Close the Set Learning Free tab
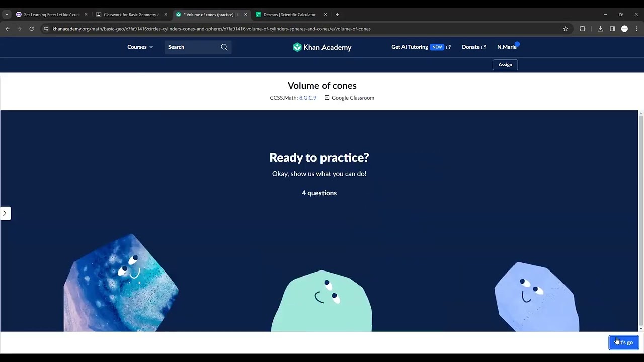Viewport: 644px width, 362px height. pos(86,15)
